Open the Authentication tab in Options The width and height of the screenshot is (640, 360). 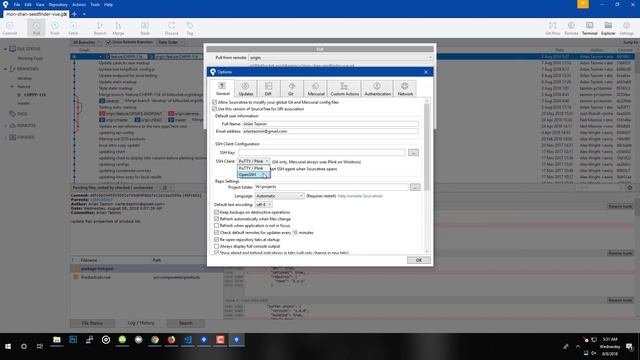tap(377, 89)
